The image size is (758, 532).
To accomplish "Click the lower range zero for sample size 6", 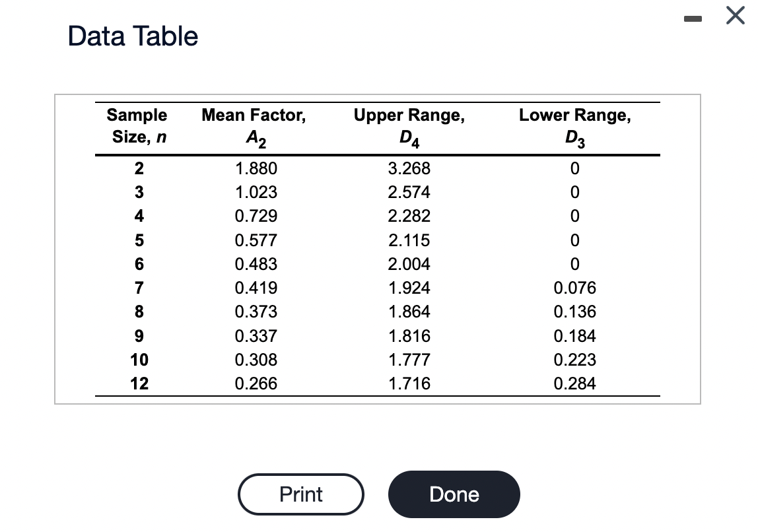I will click(575, 264).
